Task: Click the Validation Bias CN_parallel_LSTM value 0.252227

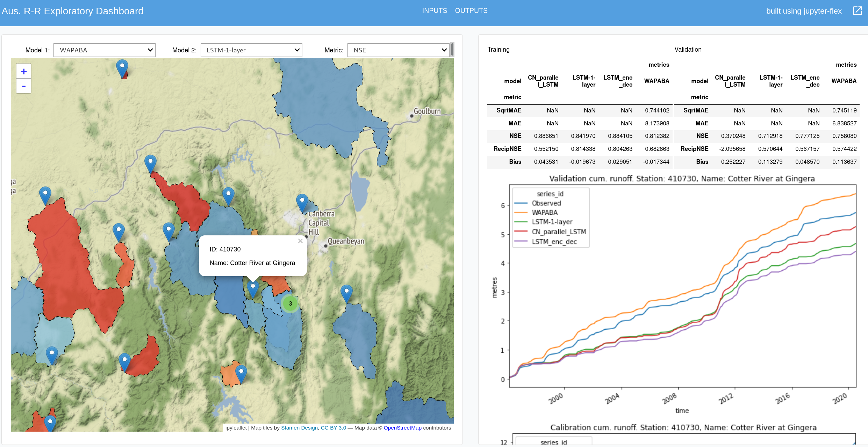Action: [733, 162]
